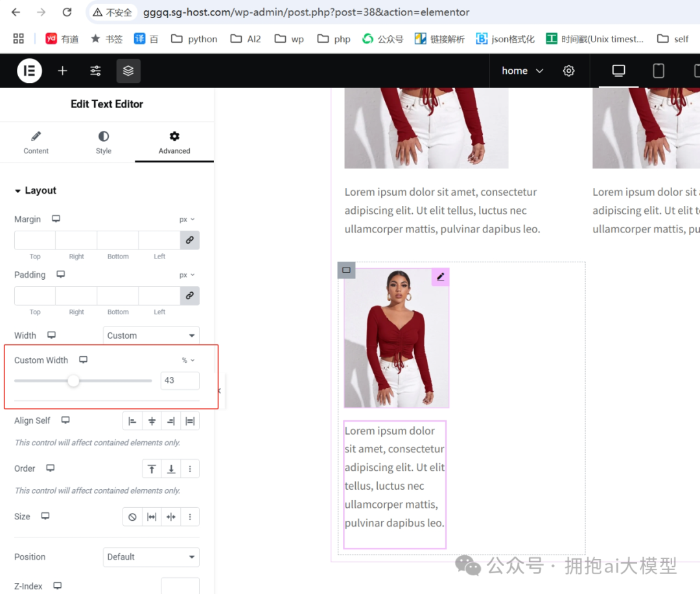Open the Position dropdown showing Default

151,557
